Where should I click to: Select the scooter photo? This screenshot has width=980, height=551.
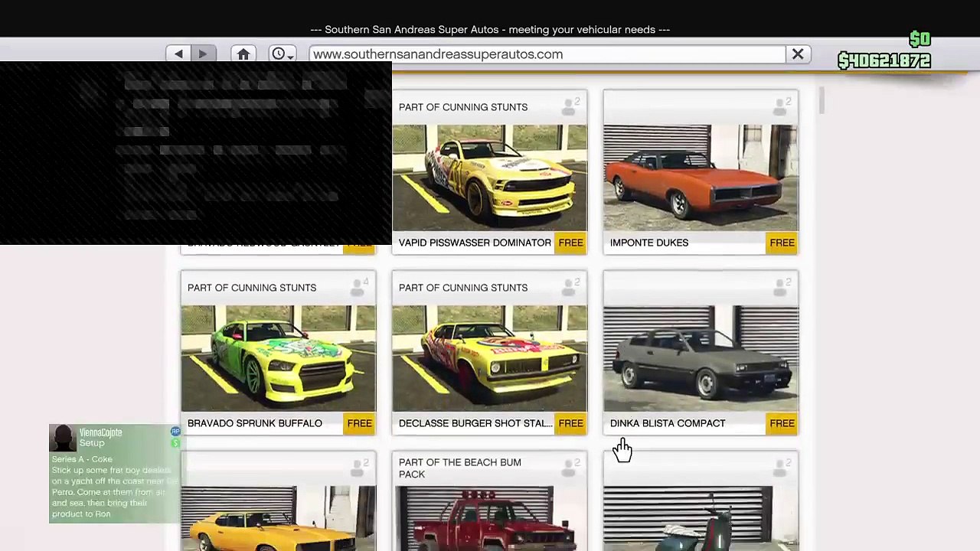coord(701,518)
